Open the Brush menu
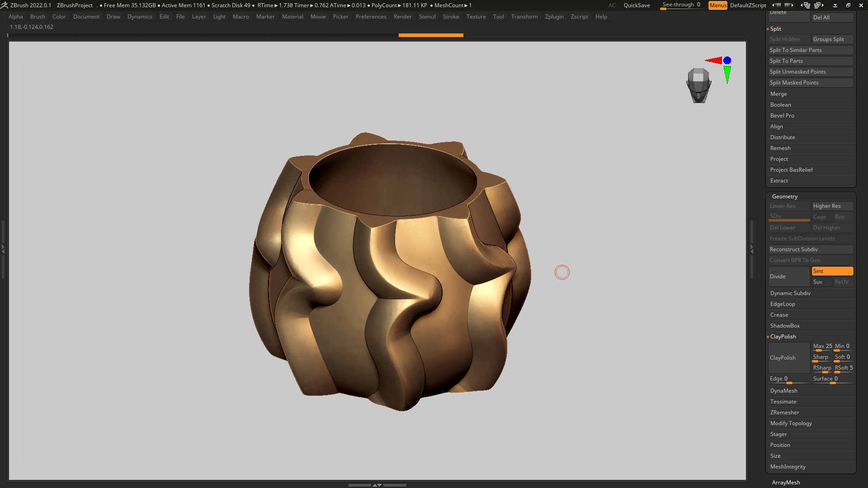Image resolution: width=868 pixels, height=488 pixels. tap(38, 17)
